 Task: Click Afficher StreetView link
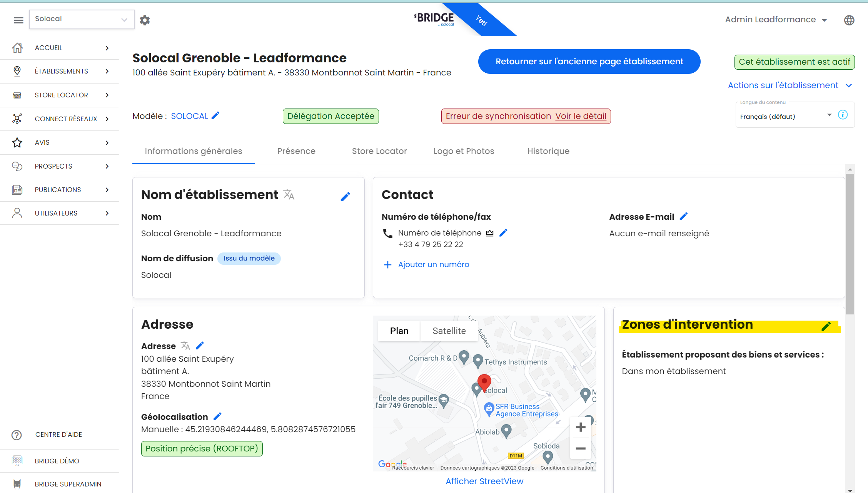click(x=484, y=481)
